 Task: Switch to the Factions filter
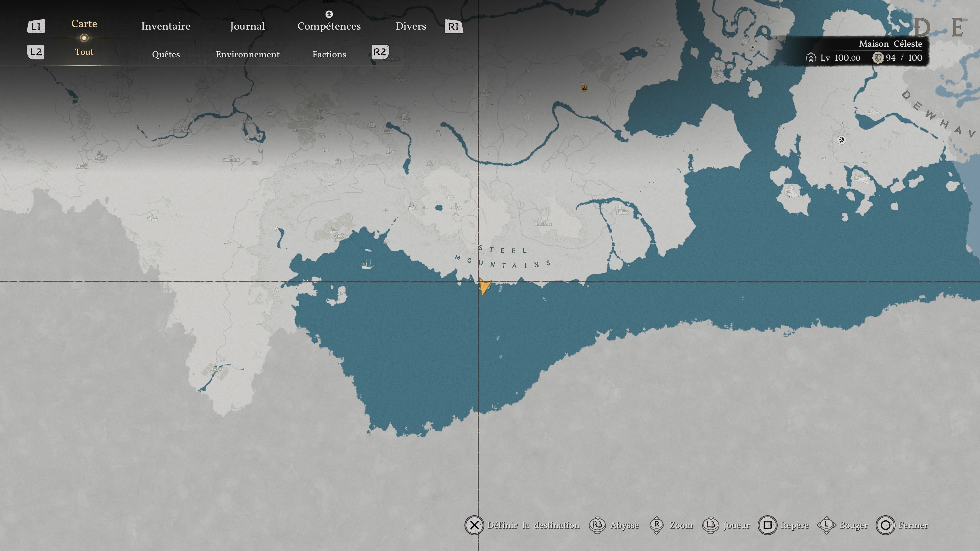pos(329,54)
